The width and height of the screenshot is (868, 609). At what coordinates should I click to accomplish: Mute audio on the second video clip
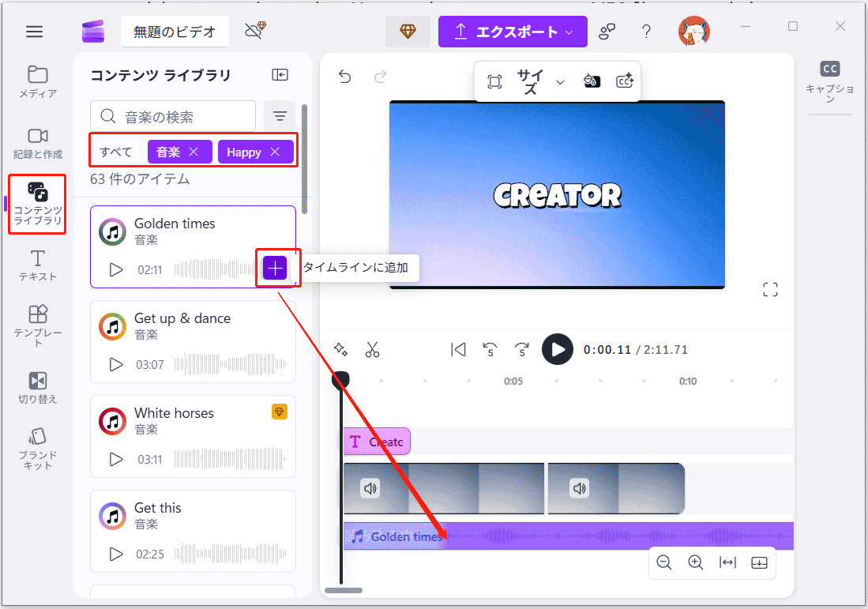(x=579, y=488)
